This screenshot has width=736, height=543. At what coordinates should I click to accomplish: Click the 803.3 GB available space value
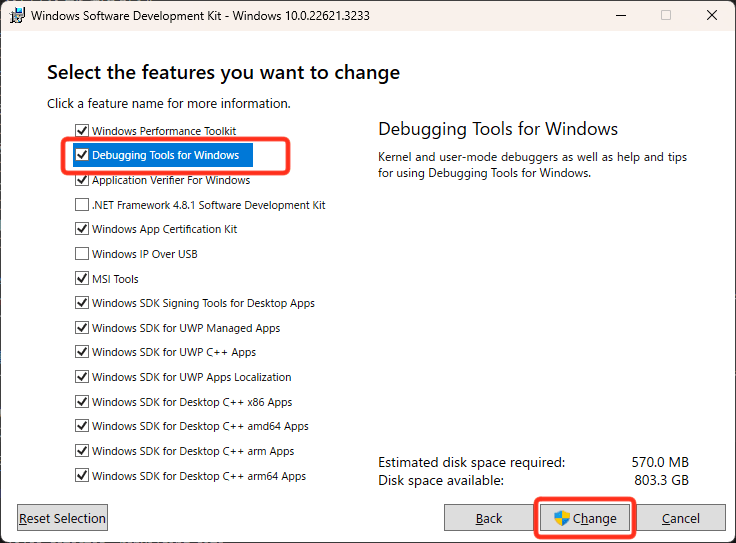(661, 480)
